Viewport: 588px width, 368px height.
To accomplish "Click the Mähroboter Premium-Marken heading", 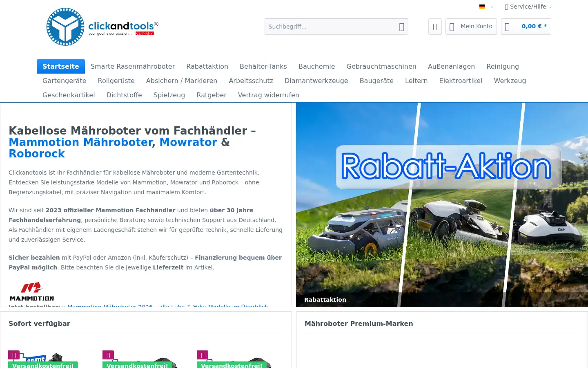I will point(359,323).
